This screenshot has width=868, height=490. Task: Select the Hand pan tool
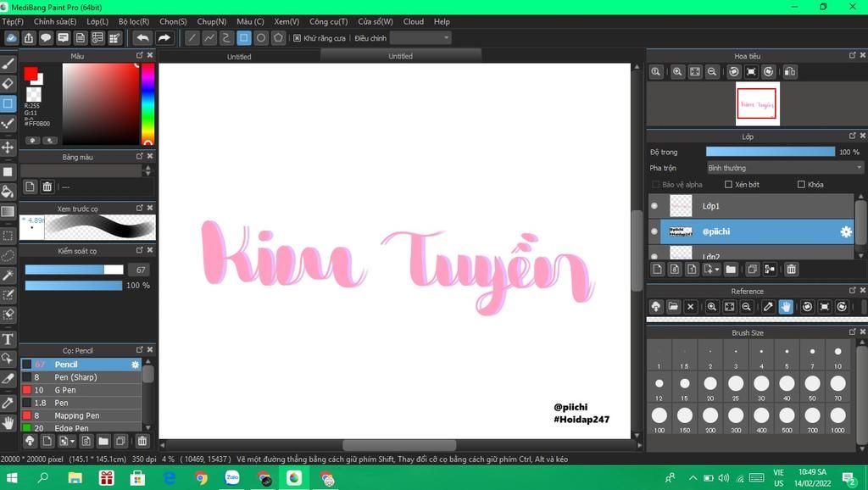coord(8,423)
